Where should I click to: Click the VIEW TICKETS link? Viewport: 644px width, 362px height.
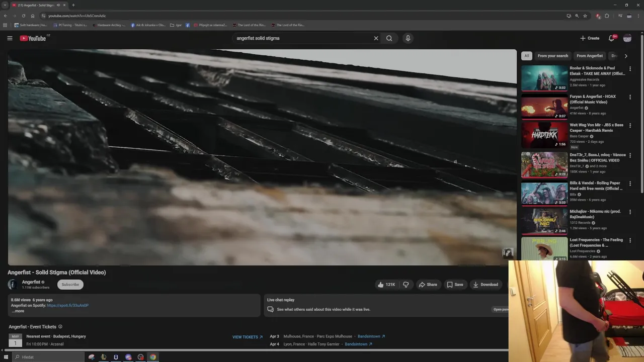click(x=248, y=337)
